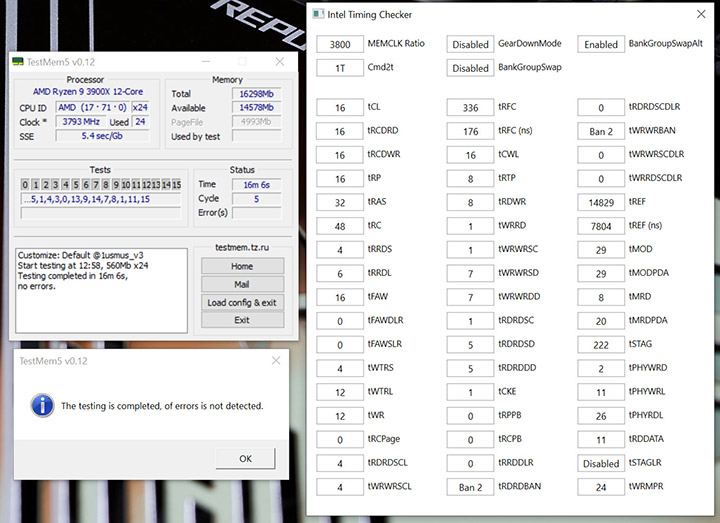This screenshot has height=523, width=720.
Task: Click the Time status value 16m 6s
Action: [x=256, y=185]
